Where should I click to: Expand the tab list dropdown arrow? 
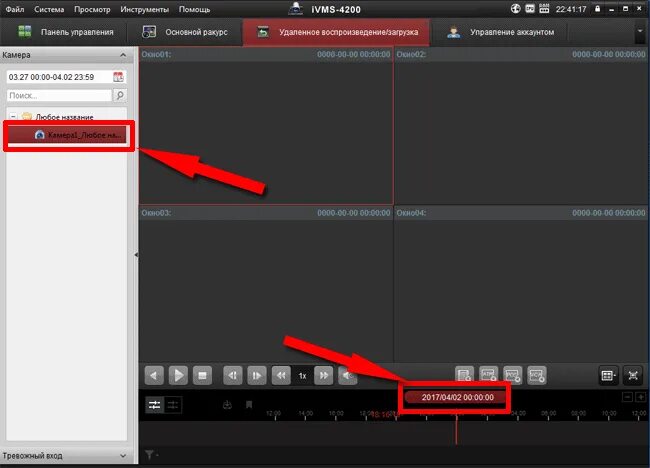[x=640, y=32]
